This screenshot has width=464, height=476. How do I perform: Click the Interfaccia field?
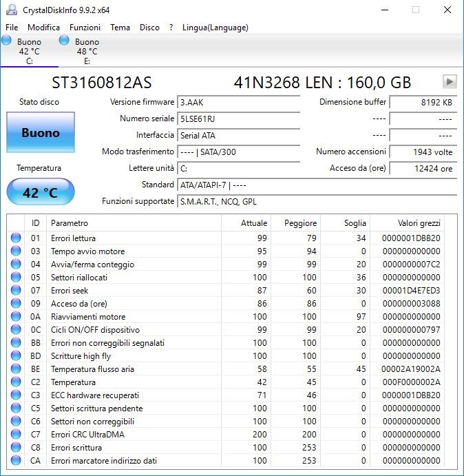(238, 136)
